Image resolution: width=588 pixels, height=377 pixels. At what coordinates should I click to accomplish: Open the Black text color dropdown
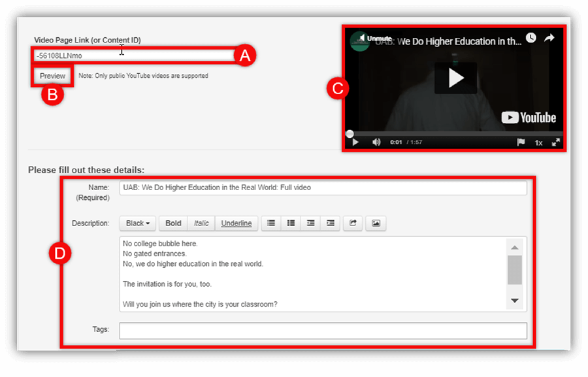(x=138, y=223)
